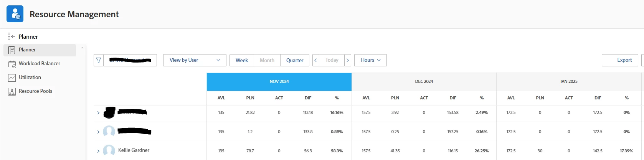Click the 78.7 planned hours cell
Image resolution: width=644 pixels, height=160 pixels.
pyautogui.click(x=250, y=151)
